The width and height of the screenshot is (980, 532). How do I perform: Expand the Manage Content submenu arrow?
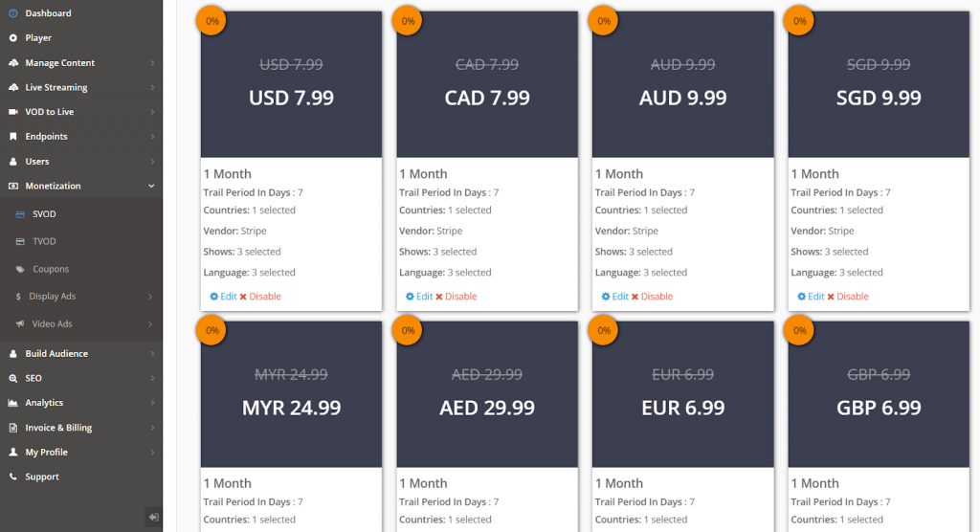point(152,63)
